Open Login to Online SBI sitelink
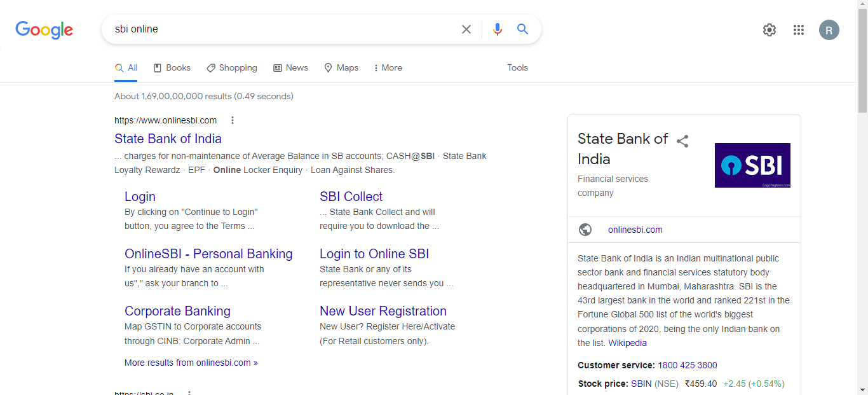This screenshot has width=868, height=395. pos(374,254)
